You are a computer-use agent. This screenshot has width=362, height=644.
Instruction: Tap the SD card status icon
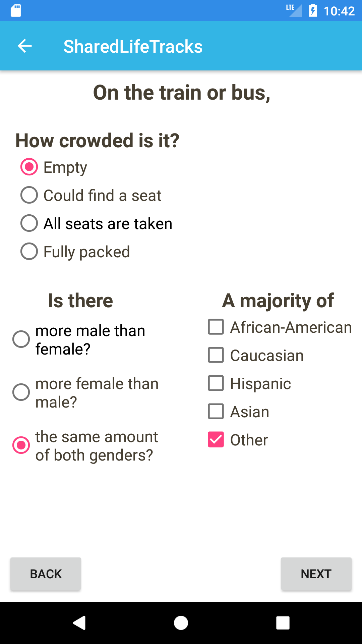tap(16, 11)
